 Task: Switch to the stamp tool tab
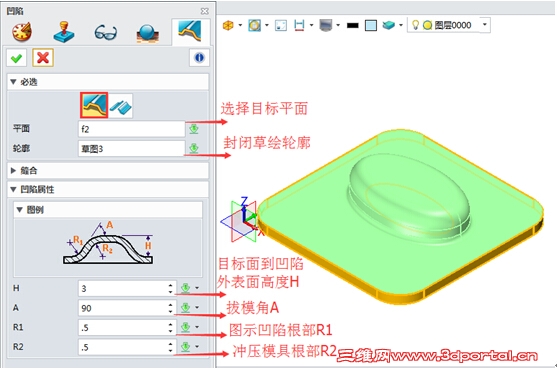click(x=64, y=32)
